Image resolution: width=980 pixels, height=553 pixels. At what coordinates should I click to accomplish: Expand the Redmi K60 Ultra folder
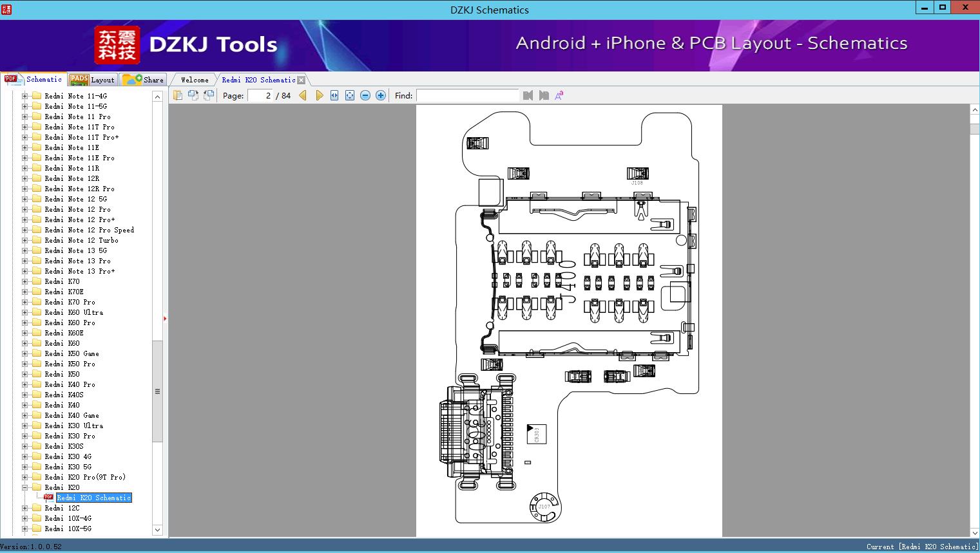pos(25,312)
